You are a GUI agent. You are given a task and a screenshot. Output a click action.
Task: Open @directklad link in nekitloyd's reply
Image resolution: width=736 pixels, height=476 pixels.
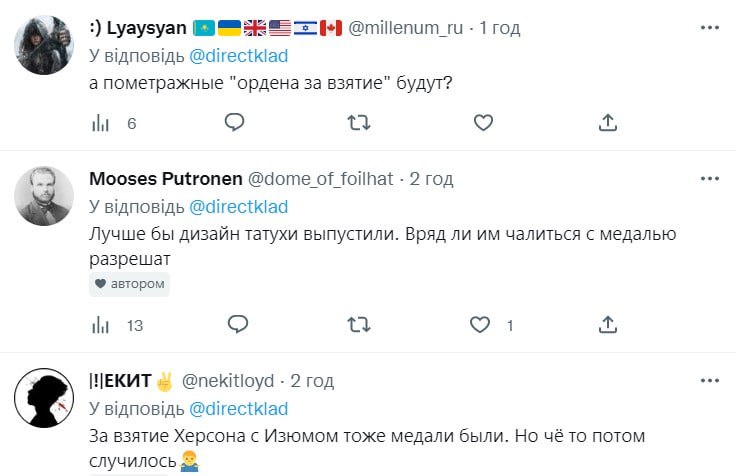[238, 409]
